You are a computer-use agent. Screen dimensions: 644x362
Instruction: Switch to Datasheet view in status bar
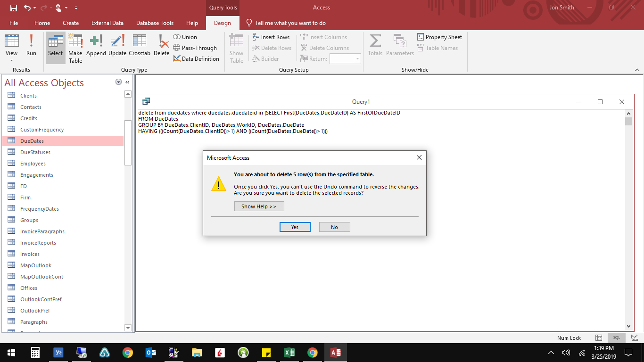tap(599, 338)
